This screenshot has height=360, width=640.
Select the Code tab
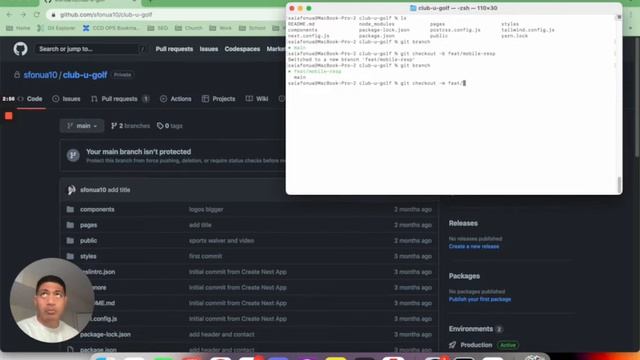pyautogui.click(x=31, y=99)
